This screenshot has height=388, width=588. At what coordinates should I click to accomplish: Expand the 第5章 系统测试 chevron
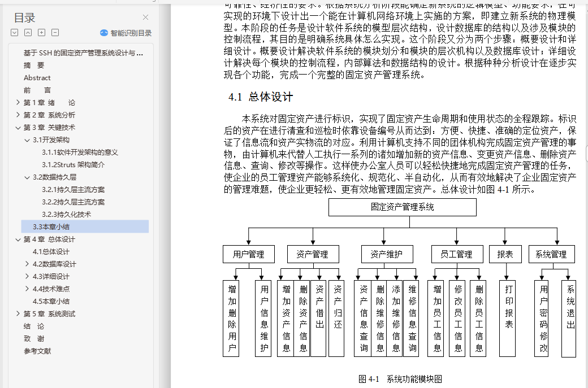(18, 313)
